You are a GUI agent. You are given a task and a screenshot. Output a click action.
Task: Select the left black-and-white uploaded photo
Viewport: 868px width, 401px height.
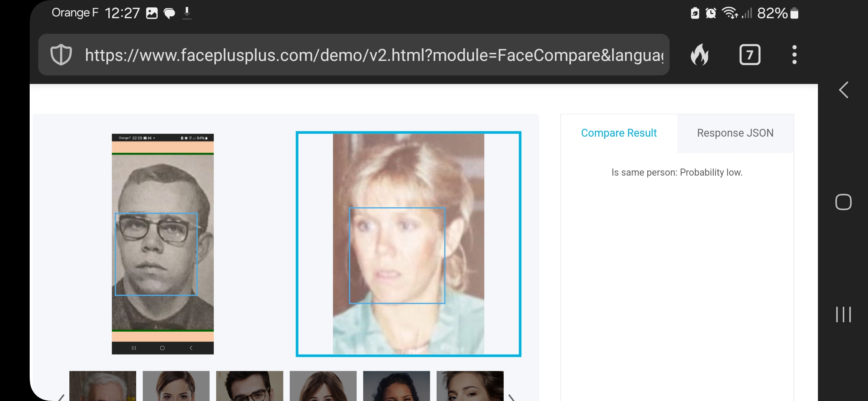(x=163, y=244)
